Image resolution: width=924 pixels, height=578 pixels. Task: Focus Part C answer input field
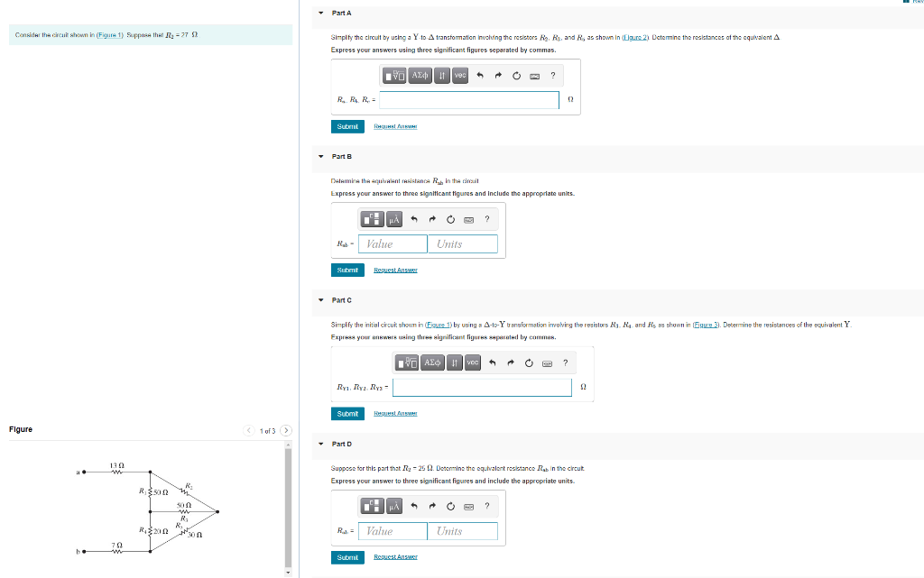click(482, 388)
